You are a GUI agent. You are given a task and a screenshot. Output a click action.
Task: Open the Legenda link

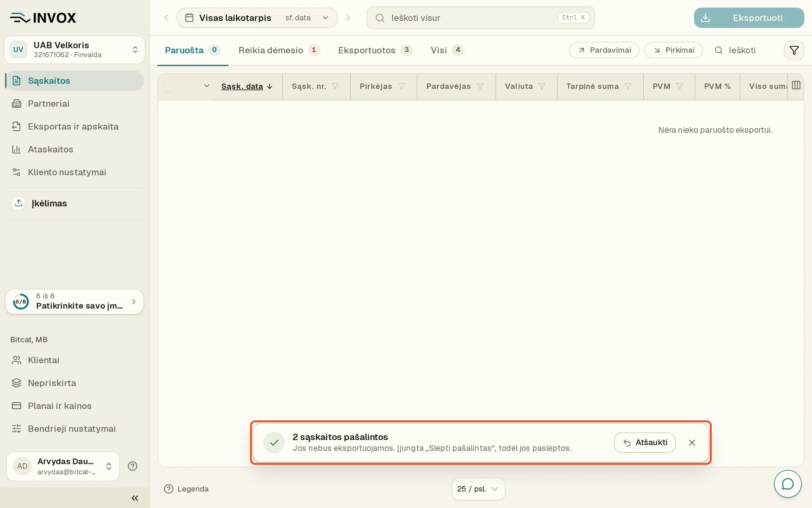tap(186, 489)
